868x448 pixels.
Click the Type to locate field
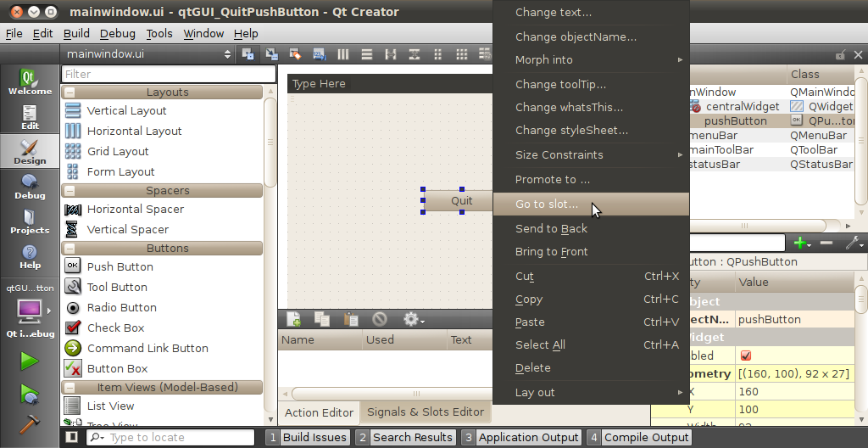[170, 438]
